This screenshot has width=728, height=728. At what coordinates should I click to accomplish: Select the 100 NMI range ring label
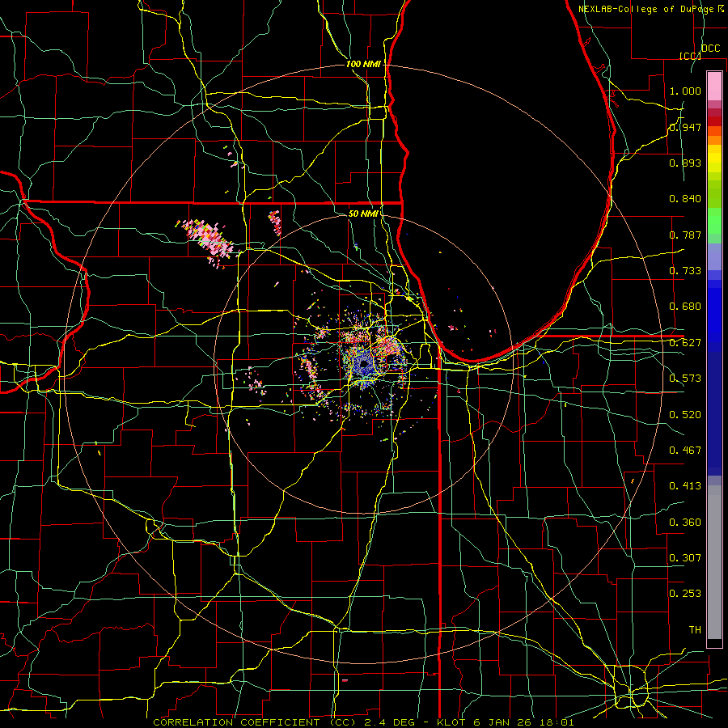tap(363, 64)
